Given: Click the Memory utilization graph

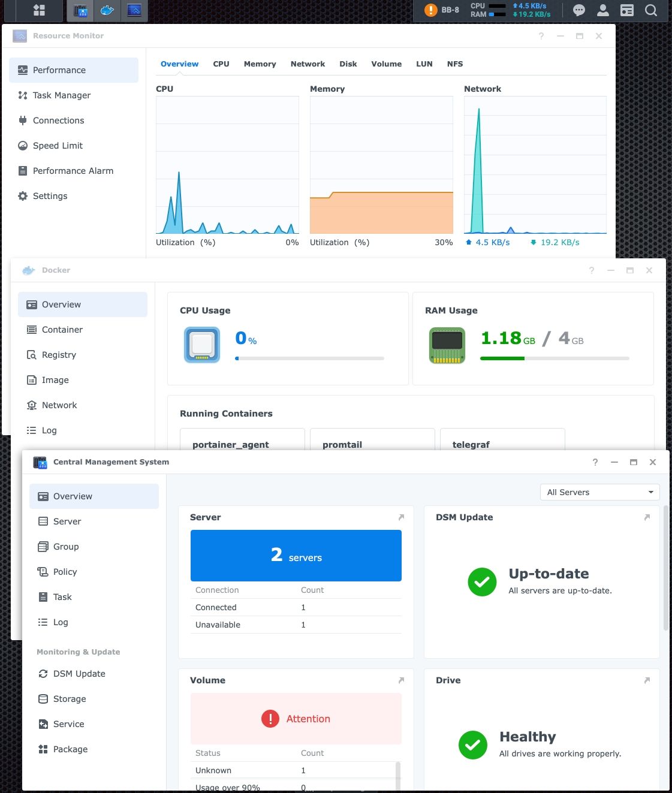Looking at the screenshot, I should pos(381,165).
